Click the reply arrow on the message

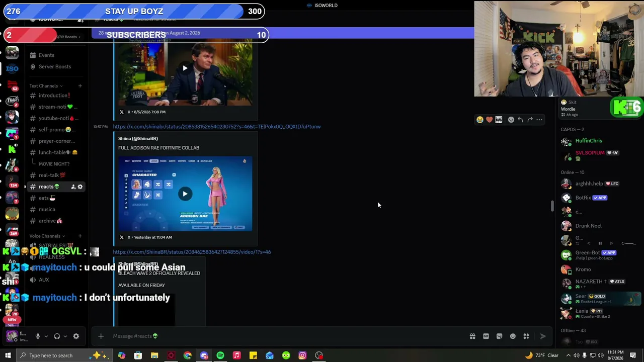520,120
